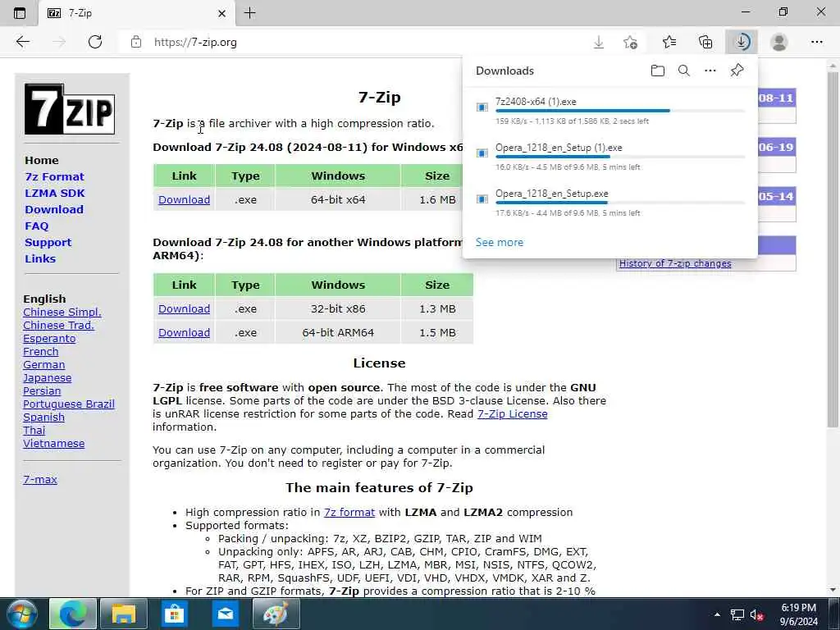Viewport: 840px width, 630px height.
Task: Open the profile avatar menu
Action: pos(779,42)
